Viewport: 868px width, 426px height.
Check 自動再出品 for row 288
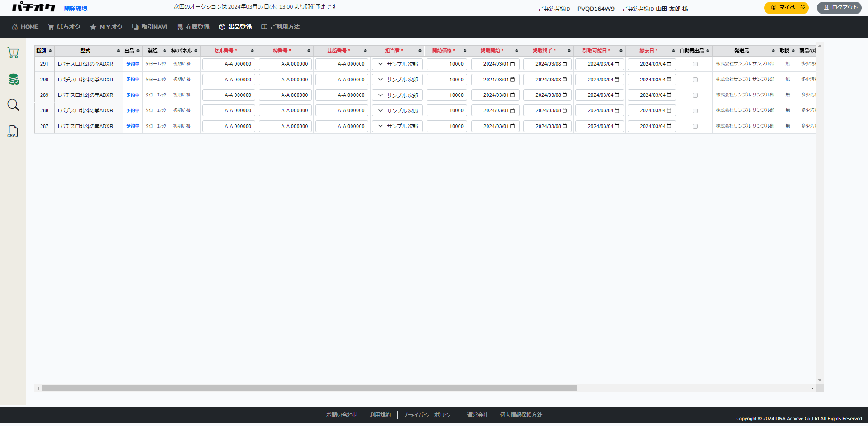click(x=695, y=110)
